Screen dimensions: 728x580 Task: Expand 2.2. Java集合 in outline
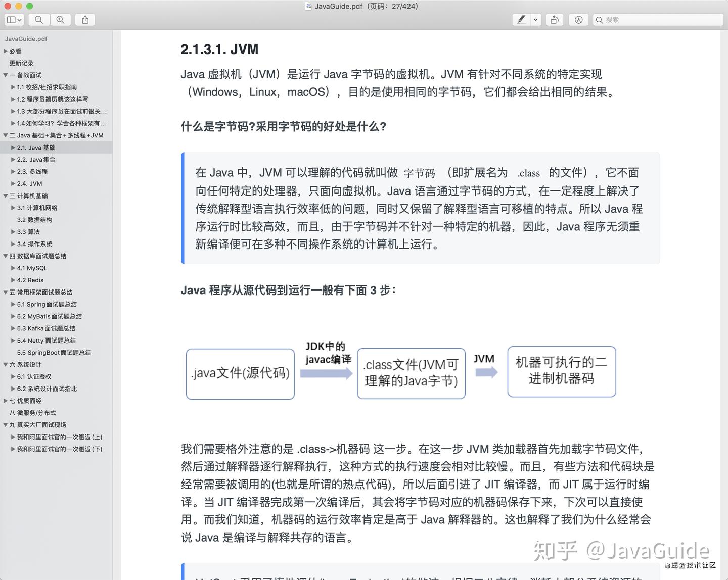(x=13, y=160)
